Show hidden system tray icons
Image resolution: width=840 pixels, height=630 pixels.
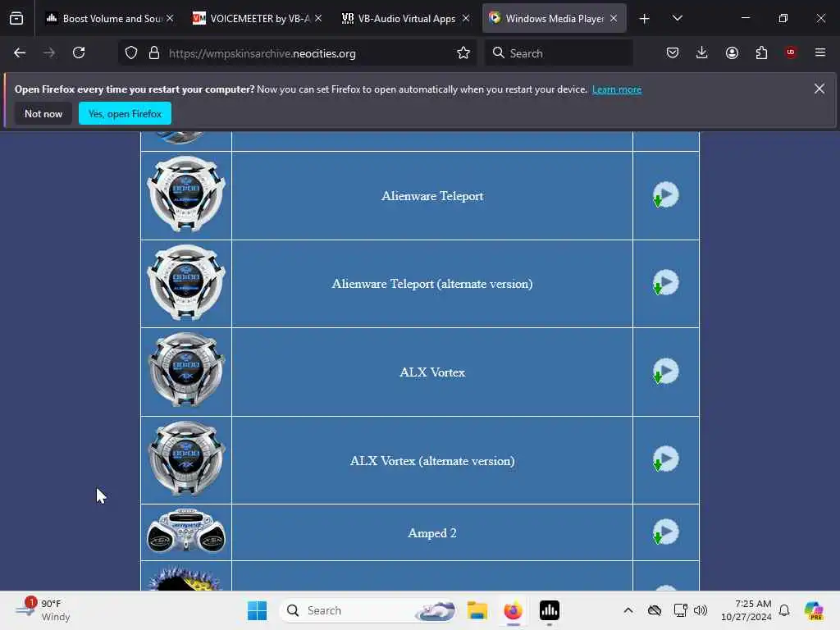[628, 610]
